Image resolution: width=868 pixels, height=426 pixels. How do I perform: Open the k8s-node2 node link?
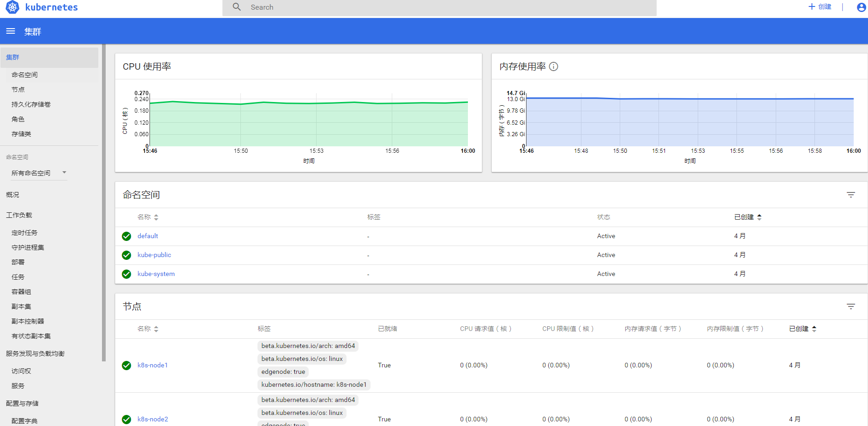point(153,419)
